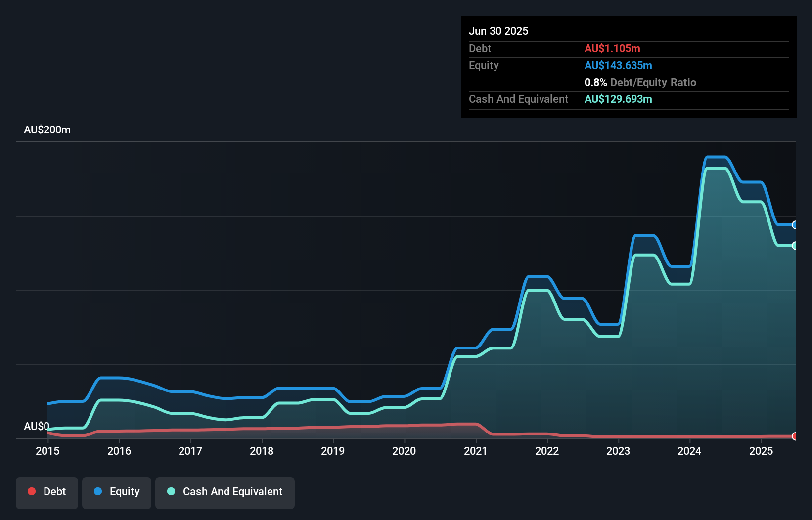Click the AU$143.635m equity value in tooltip

tap(618, 65)
